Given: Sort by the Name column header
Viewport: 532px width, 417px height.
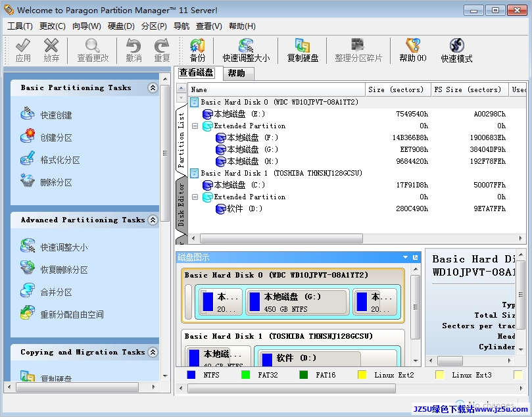Looking at the screenshot, I should pos(276,89).
